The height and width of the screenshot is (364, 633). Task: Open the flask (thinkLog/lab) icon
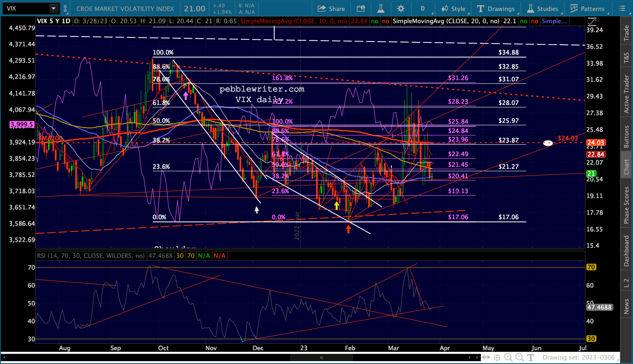381,9
